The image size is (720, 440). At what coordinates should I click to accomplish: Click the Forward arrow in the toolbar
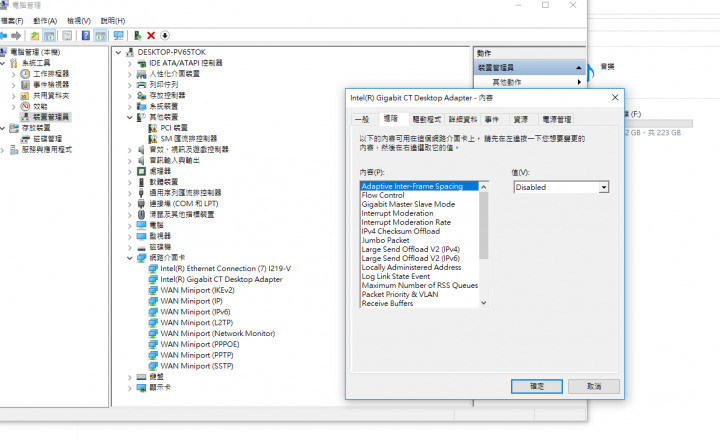pyautogui.click(x=17, y=35)
